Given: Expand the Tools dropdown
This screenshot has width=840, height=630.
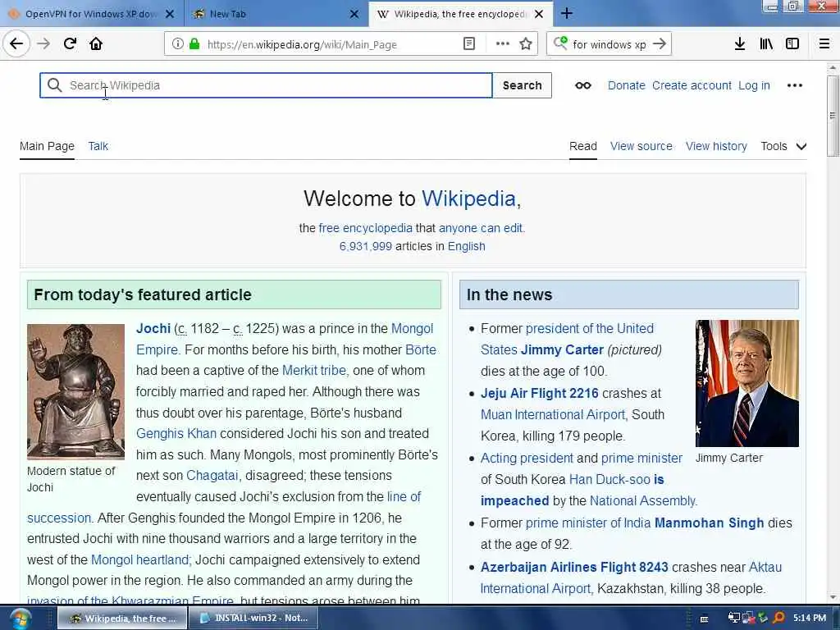Looking at the screenshot, I should pyautogui.click(x=783, y=146).
